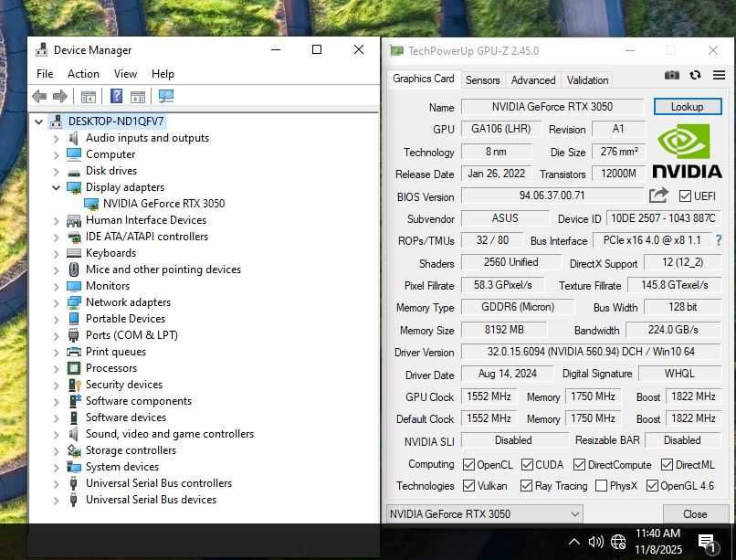Click the taskbar volume speaker icon
The image size is (736, 560).
pos(595,542)
